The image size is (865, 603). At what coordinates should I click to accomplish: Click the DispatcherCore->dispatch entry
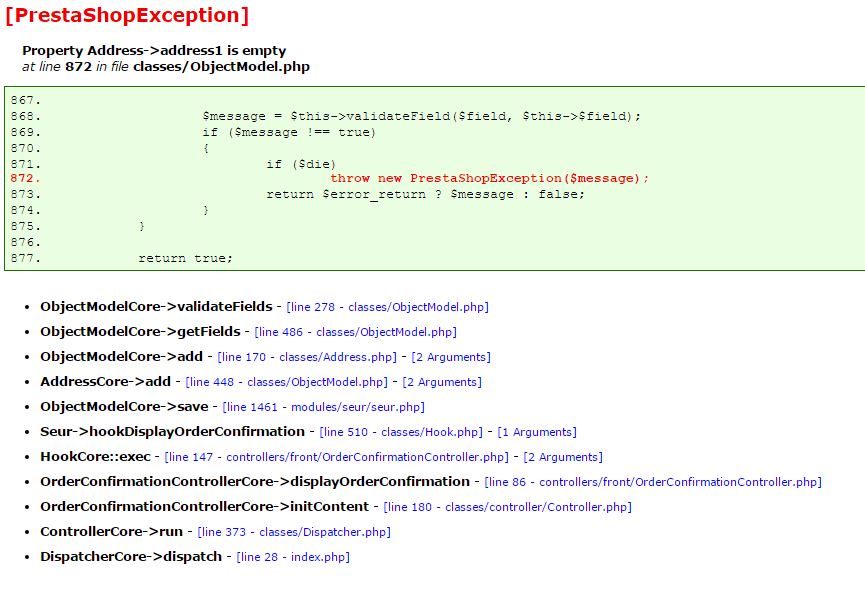(131, 556)
